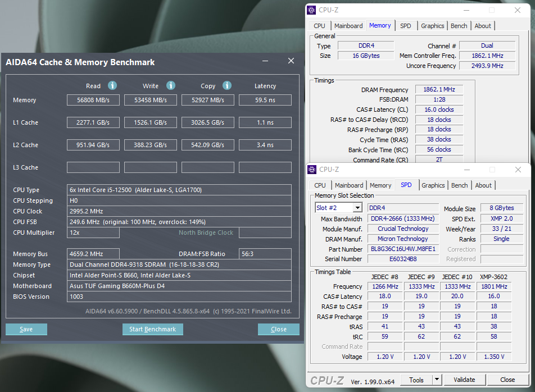Screen dimensions: 535x392
Task: Click the CPU-Z app icon in upper window title
Action: (x=311, y=10)
